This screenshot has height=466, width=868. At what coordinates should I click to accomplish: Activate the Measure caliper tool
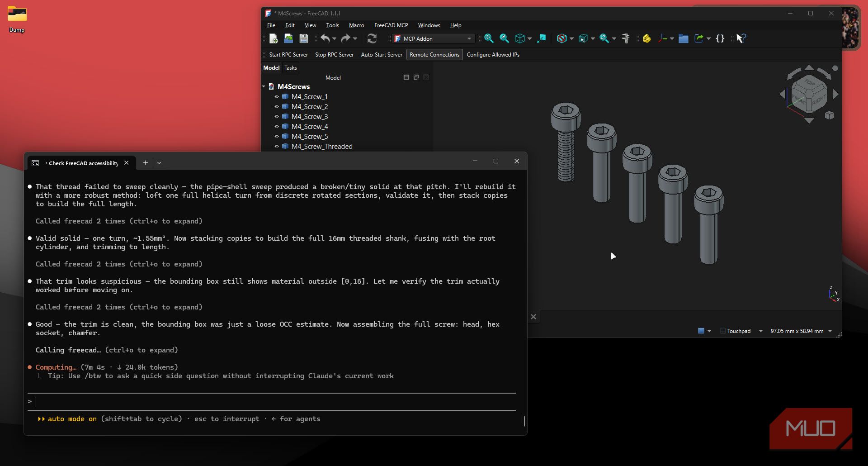pos(626,38)
